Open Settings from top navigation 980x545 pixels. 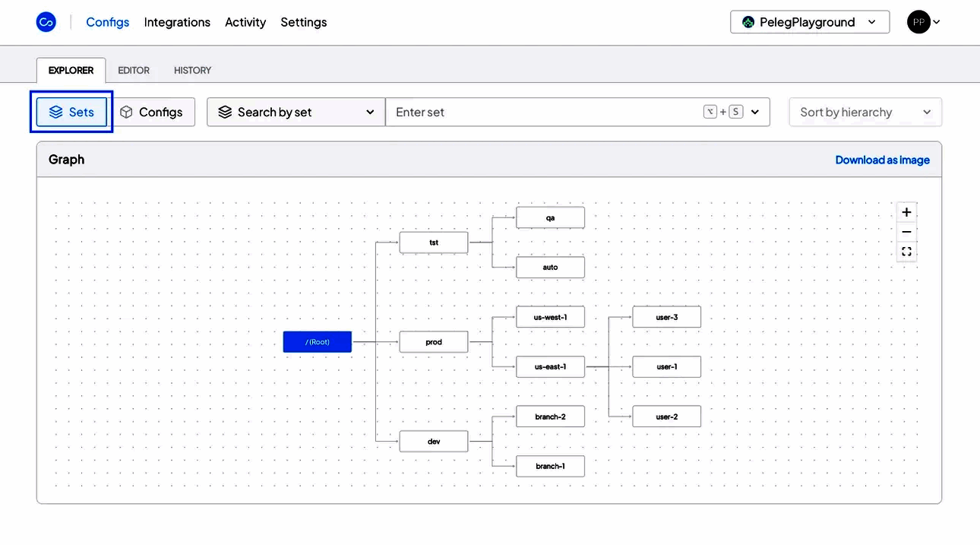tap(303, 22)
